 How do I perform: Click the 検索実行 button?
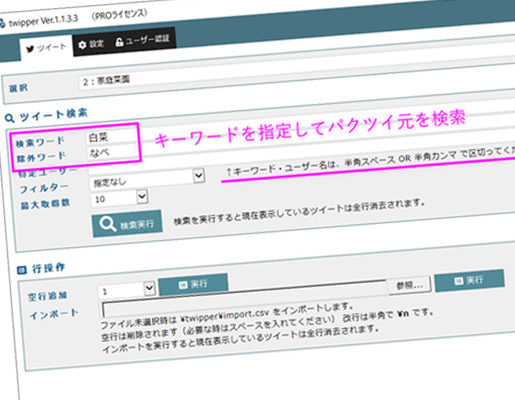pos(127,223)
